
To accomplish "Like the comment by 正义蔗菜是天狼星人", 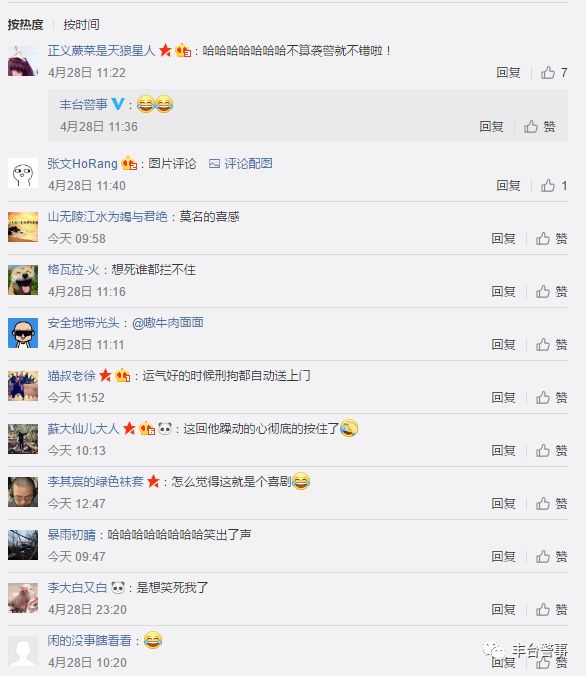I will click(554, 72).
